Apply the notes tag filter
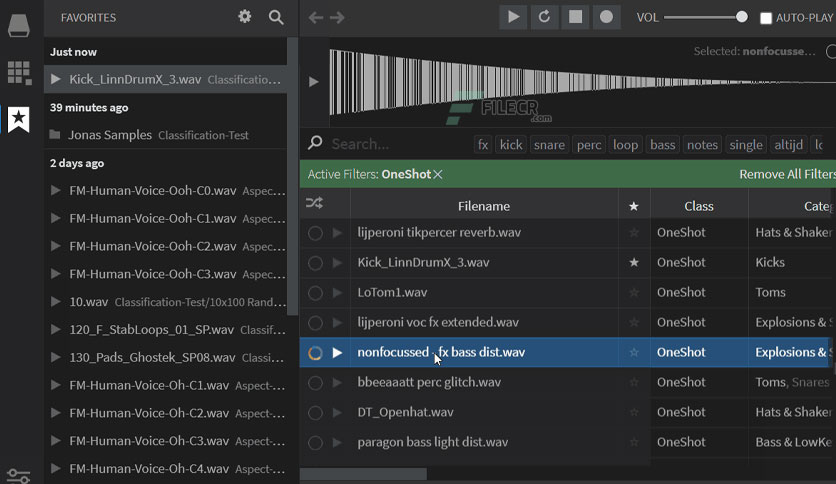The height and width of the screenshot is (484, 836). pos(702,144)
